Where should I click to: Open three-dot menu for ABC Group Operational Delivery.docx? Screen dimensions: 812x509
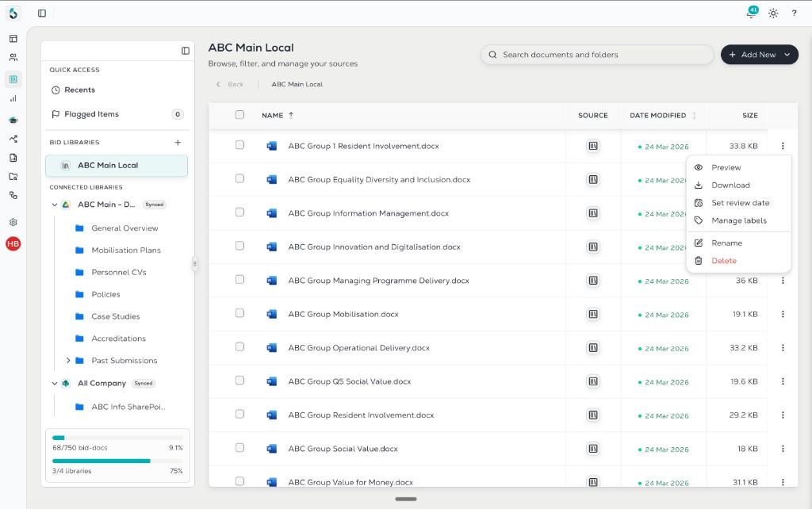point(783,348)
